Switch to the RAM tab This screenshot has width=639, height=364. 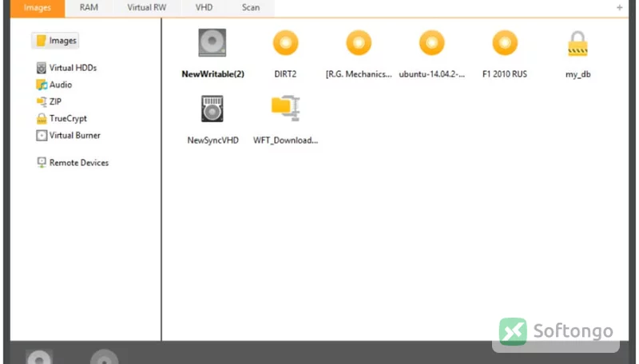[x=89, y=8]
